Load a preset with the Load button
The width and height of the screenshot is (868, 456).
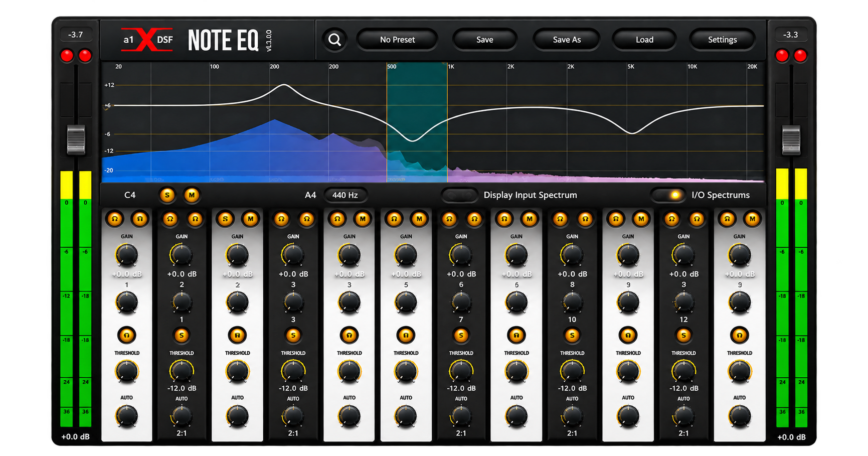644,40
